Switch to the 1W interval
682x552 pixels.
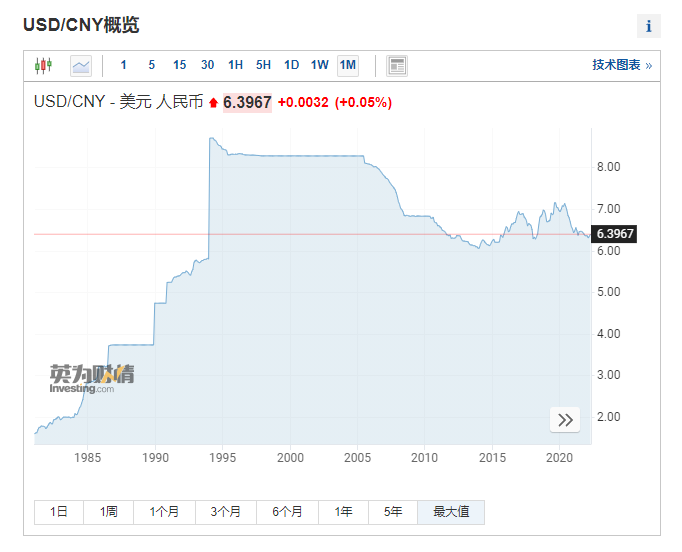click(319, 66)
